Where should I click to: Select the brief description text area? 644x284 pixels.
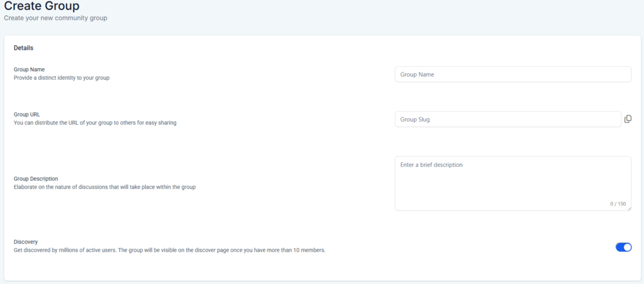point(513,183)
